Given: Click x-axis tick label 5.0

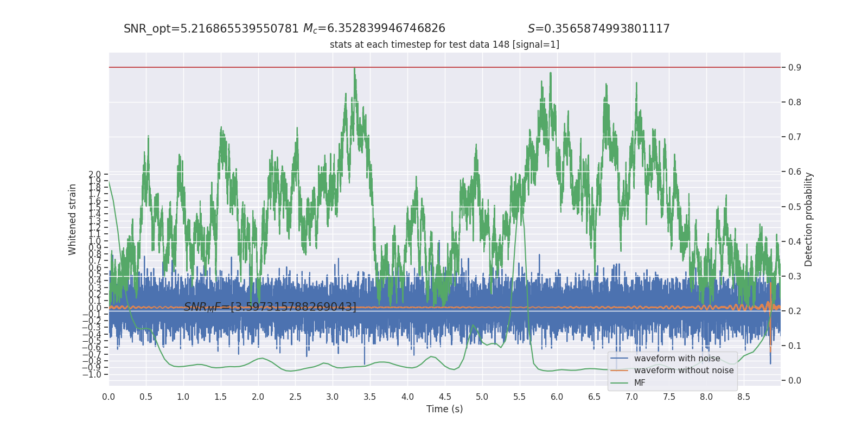Looking at the screenshot, I should point(482,397).
